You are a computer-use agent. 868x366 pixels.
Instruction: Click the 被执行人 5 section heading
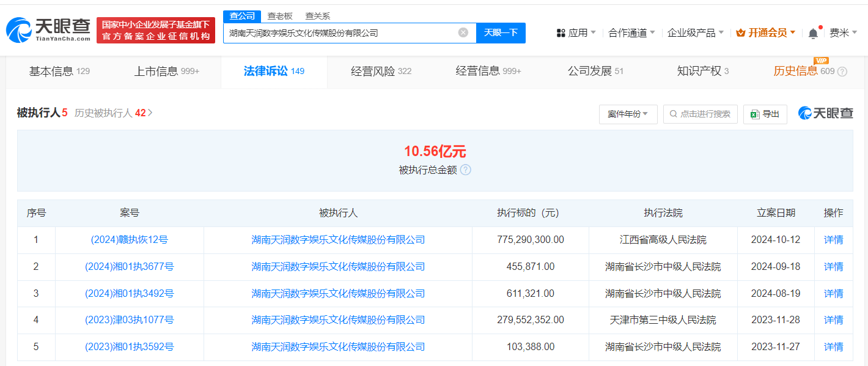click(42, 113)
